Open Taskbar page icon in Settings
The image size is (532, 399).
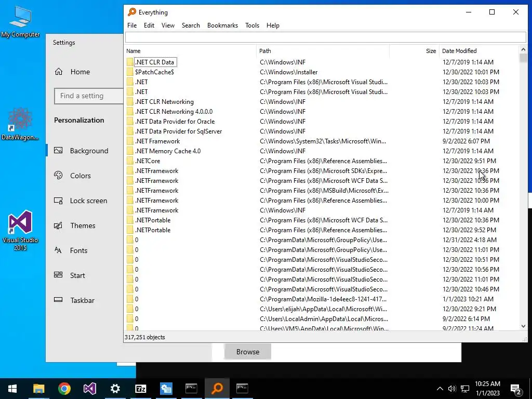click(x=58, y=300)
